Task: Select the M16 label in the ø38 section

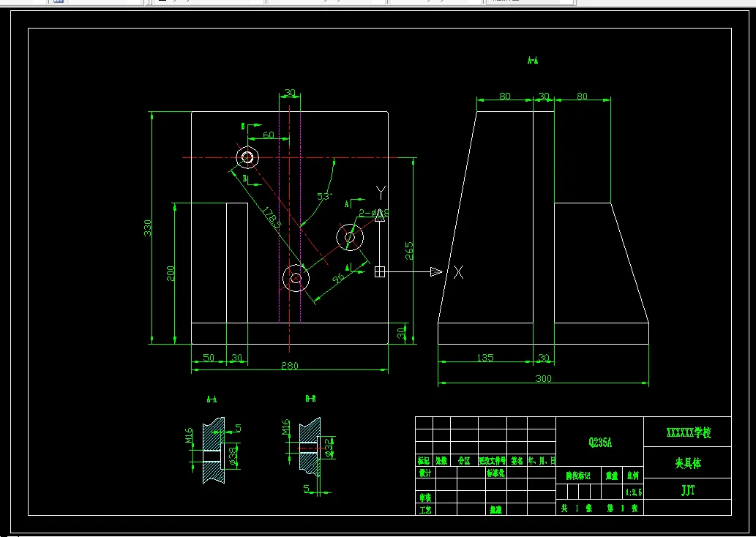Action: click(189, 435)
